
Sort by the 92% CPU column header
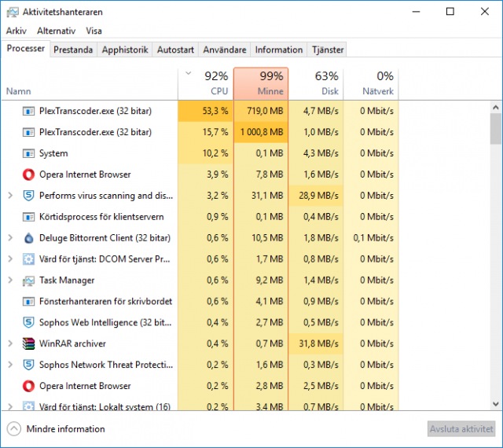[x=206, y=84]
